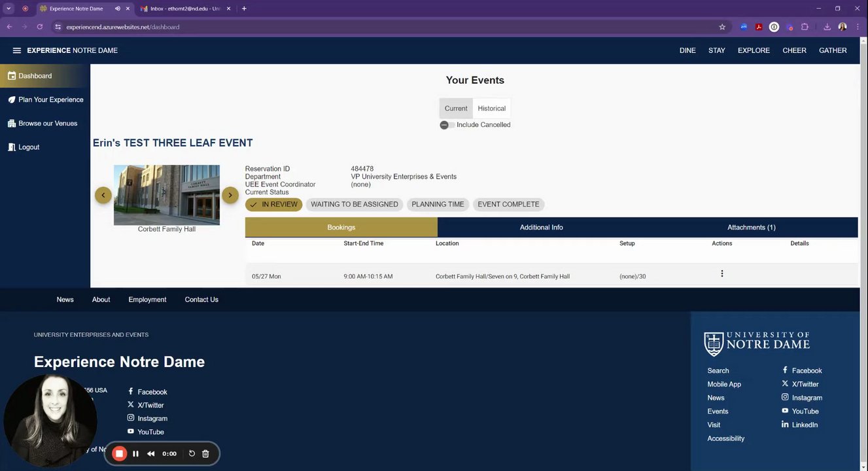Click the footer Facebook icon under Experience Notre Dame
The width and height of the screenshot is (868, 471).
pyautogui.click(x=131, y=391)
